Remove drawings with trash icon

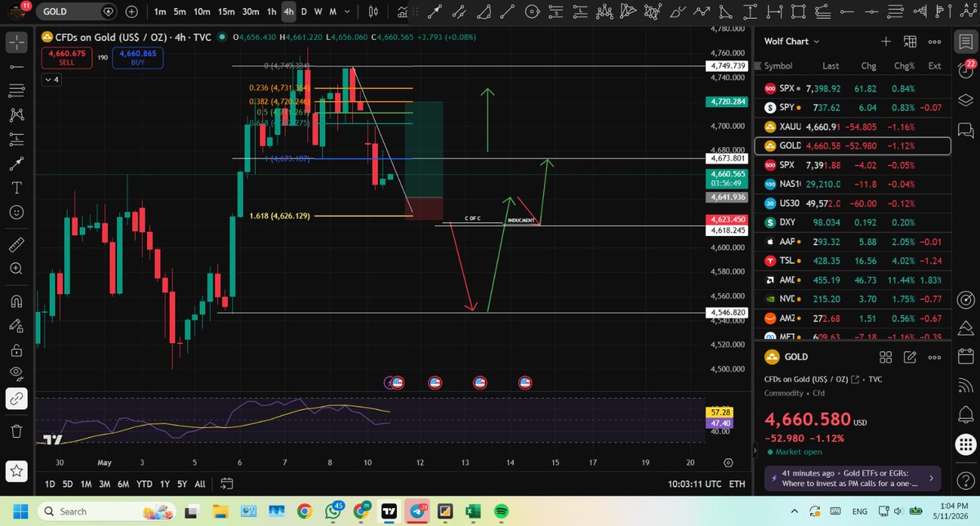tap(16, 430)
